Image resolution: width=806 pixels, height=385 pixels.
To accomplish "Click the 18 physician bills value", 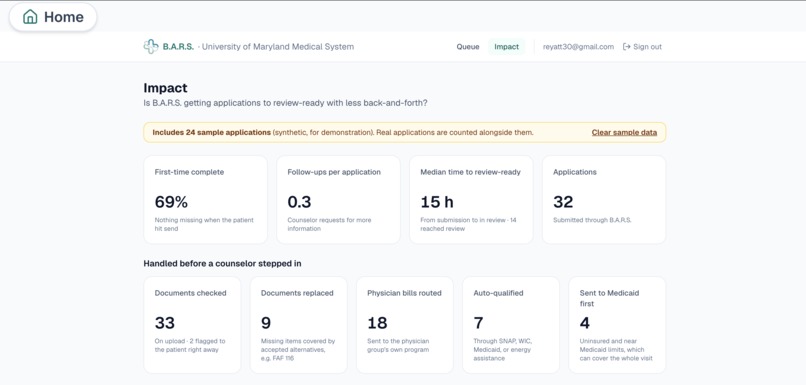I will coord(377,323).
